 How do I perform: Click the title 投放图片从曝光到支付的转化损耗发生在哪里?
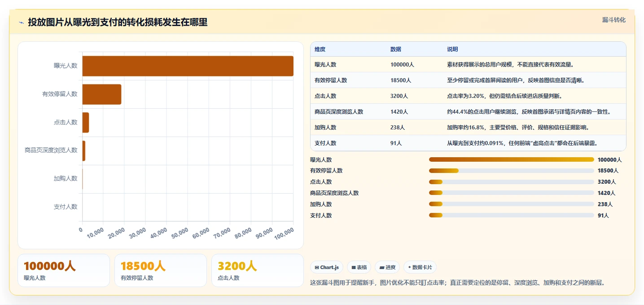[x=118, y=22]
